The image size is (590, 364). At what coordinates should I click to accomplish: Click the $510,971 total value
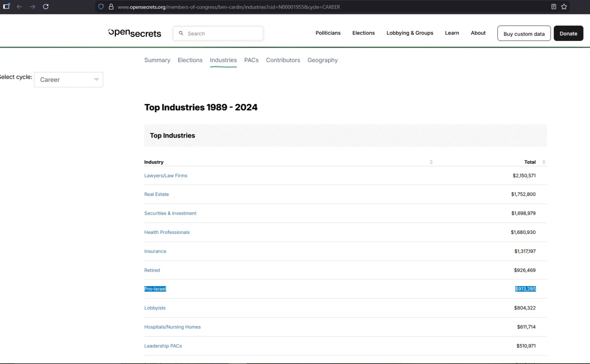click(526, 346)
